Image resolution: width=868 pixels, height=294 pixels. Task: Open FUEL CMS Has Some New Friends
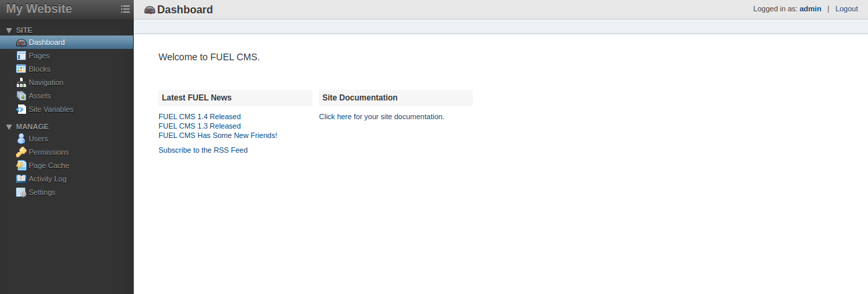click(217, 135)
